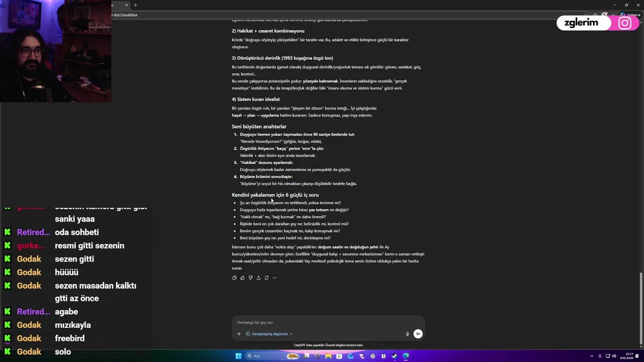
Task: Click the heading 'Seni büyüten anahtarlar'
Action: [259, 127]
